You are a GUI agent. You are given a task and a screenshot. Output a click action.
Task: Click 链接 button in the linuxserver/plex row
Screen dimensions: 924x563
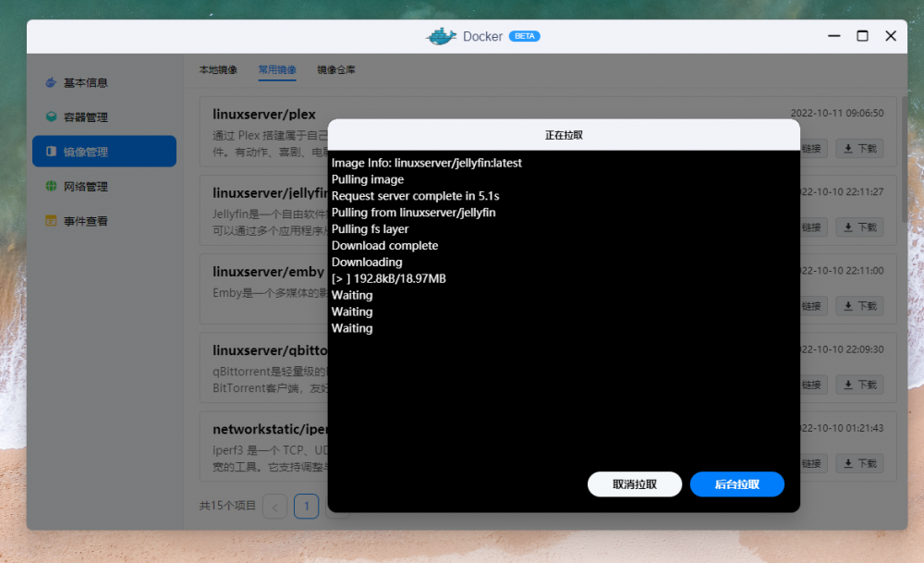click(814, 149)
